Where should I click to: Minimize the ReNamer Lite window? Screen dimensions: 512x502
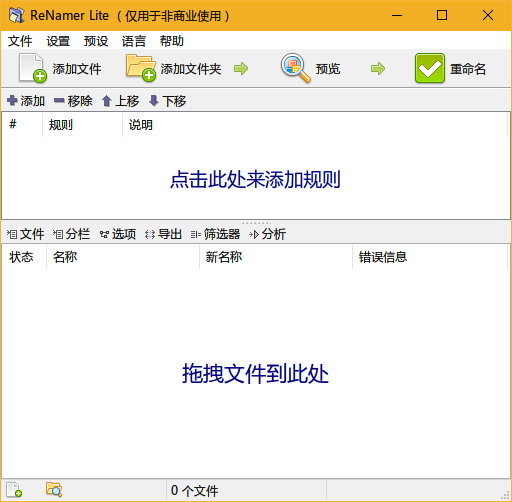point(397,15)
